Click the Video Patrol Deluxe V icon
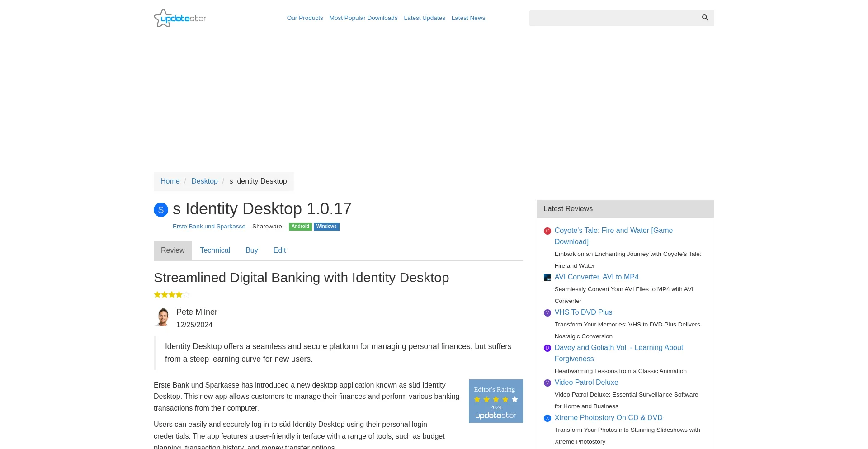 click(547, 383)
